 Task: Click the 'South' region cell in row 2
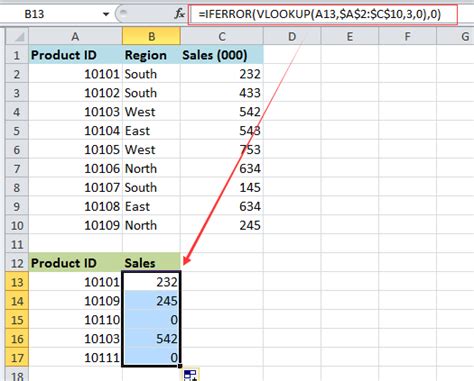[151, 74]
